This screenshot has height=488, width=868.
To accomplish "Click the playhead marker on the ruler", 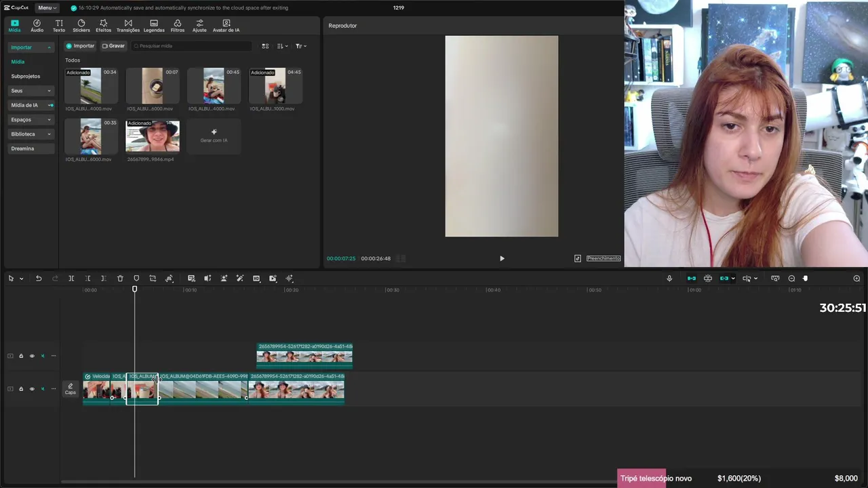I will (x=134, y=289).
